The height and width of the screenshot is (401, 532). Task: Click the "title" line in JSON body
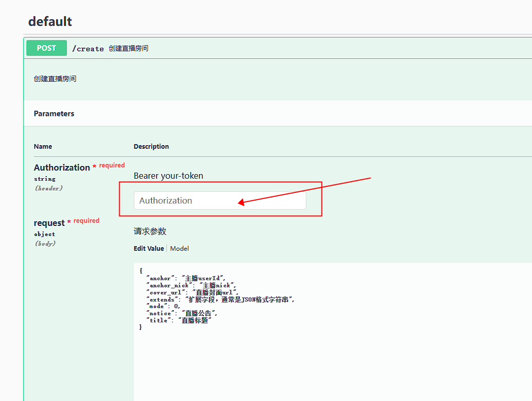(x=179, y=320)
